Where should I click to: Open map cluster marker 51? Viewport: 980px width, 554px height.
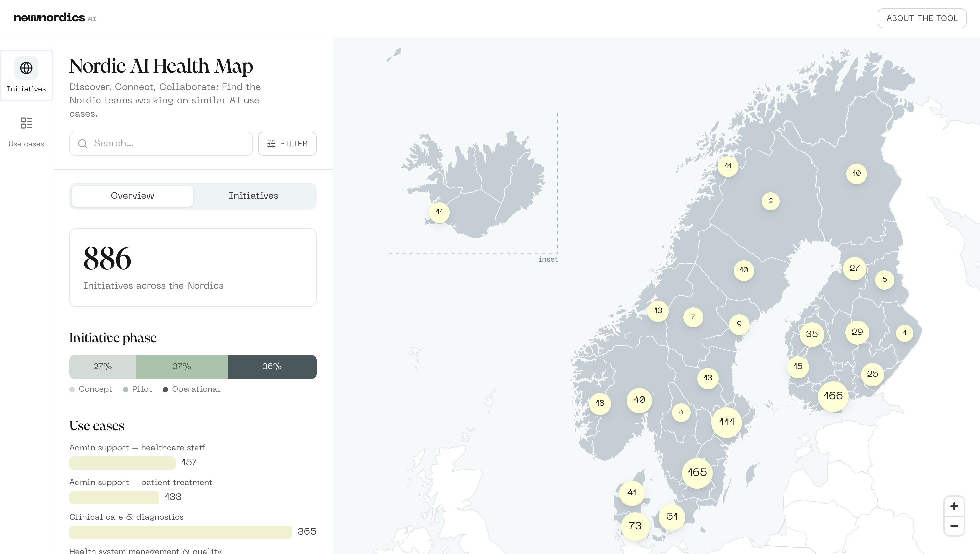click(672, 517)
